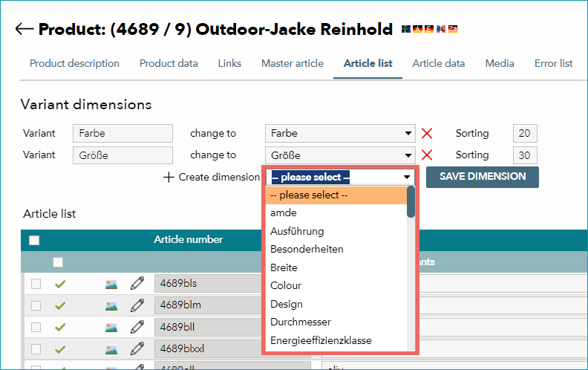Switch to Product description tab
Image resolution: width=588 pixels, height=370 pixels.
pyautogui.click(x=74, y=63)
